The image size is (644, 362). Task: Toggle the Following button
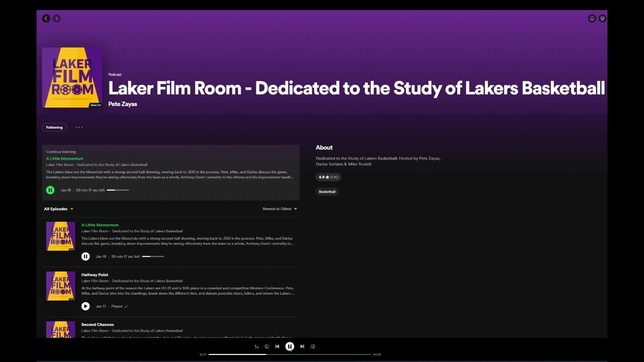54,127
